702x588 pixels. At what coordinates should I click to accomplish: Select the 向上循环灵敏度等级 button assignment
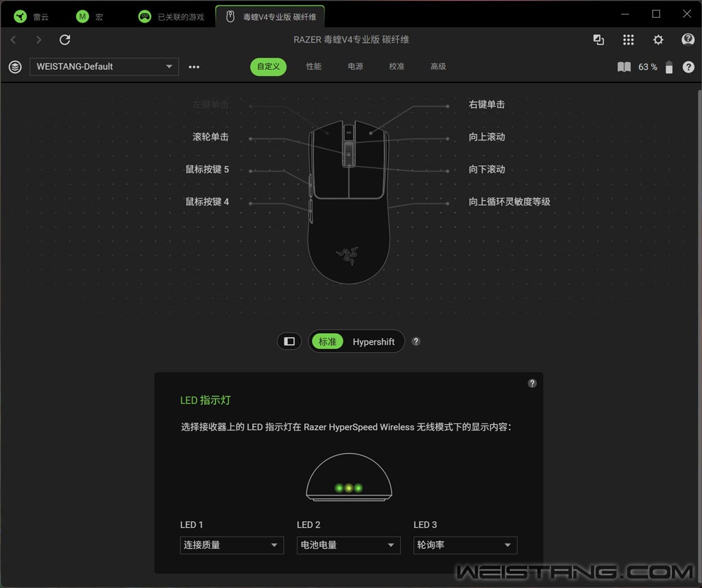pyautogui.click(x=509, y=201)
